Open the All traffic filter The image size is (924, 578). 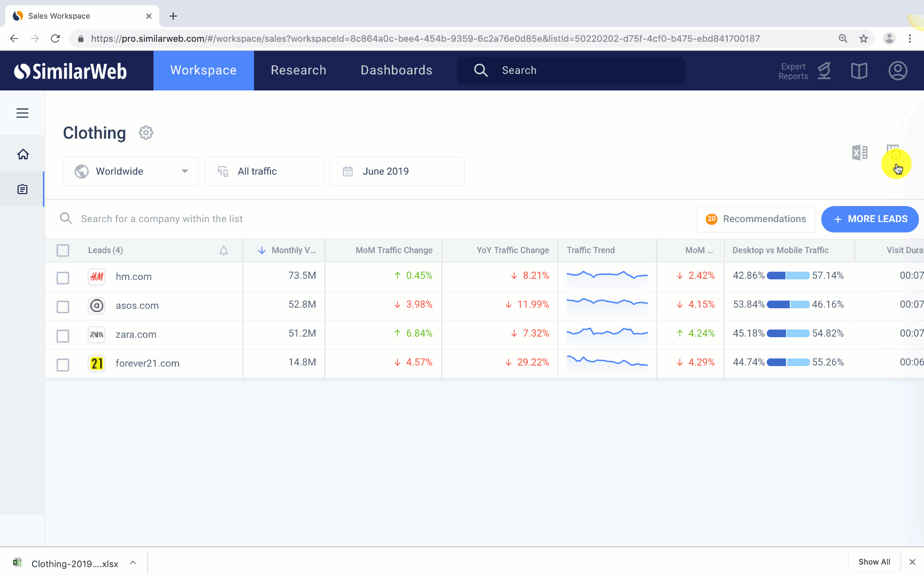coord(264,171)
